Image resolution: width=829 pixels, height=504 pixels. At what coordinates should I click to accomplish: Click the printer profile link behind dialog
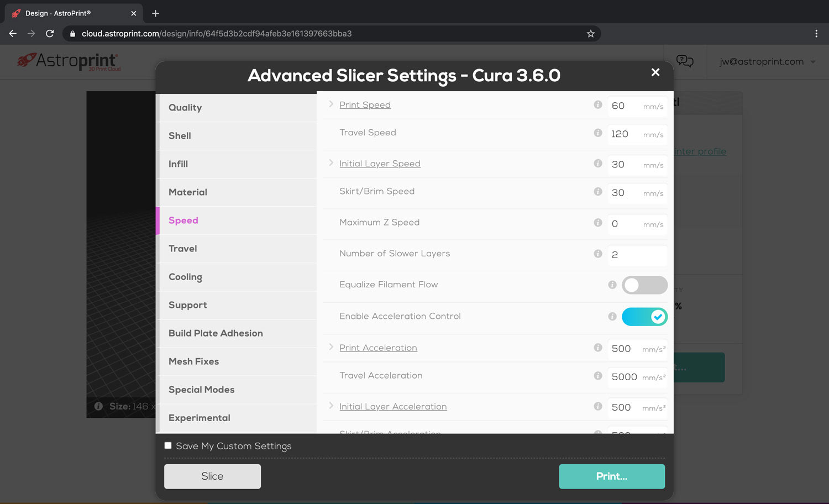coord(700,151)
